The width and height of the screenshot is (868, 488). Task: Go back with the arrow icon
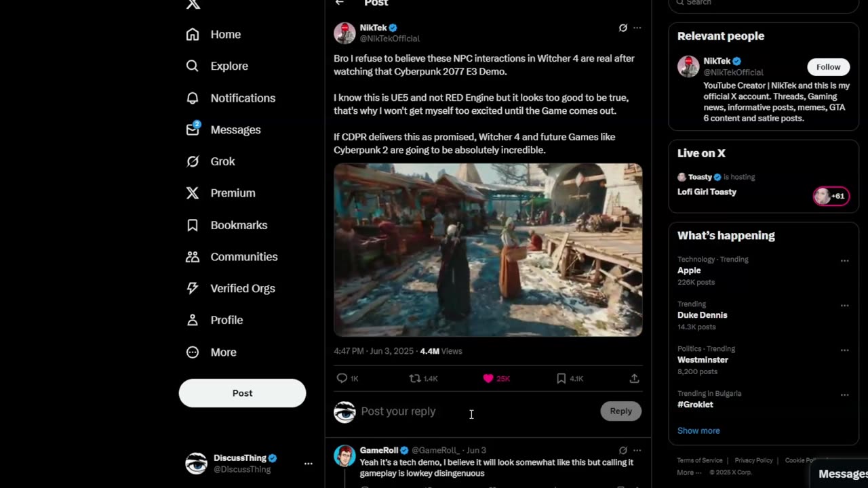[340, 3]
